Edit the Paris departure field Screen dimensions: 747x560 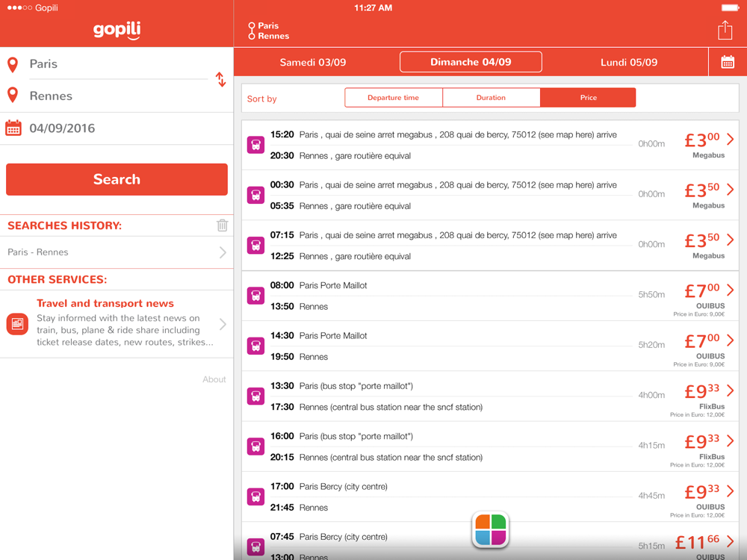point(117,63)
